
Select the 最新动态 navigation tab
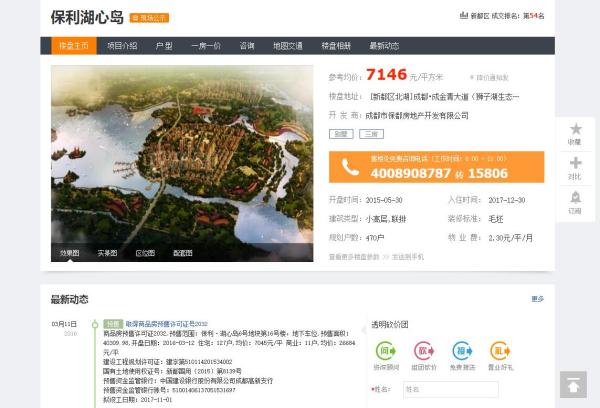(384, 46)
